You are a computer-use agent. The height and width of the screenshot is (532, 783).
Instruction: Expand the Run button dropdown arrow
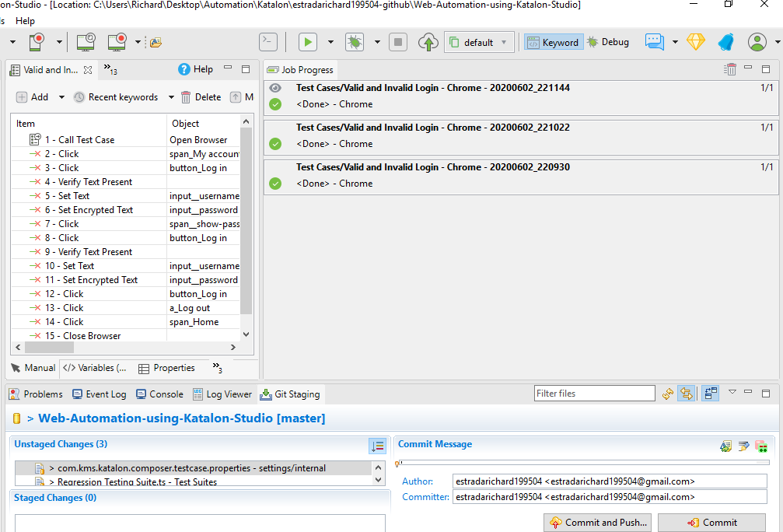pyautogui.click(x=330, y=42)
